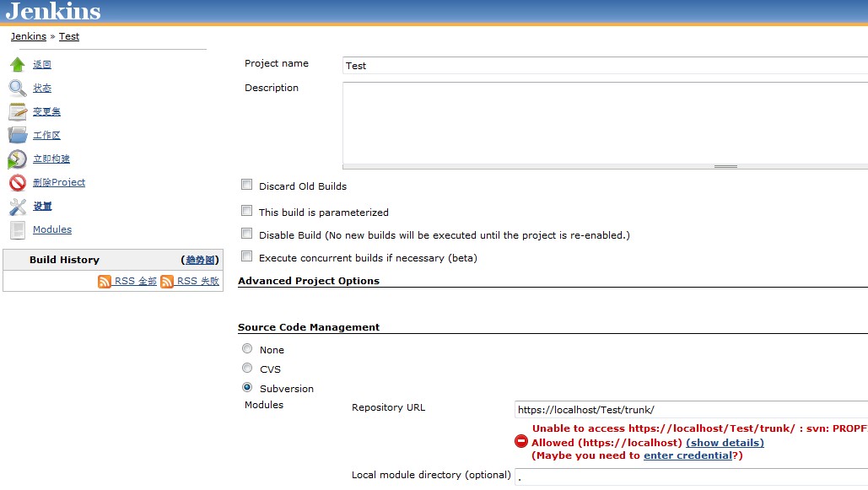The width and height of the screenshot is (868, 490).
Task: Check Execute concurrent builds option
Action: (247, 256)
